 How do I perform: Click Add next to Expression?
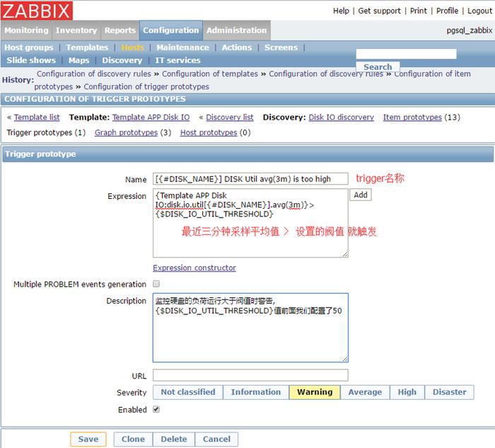(x=361, y=195)
